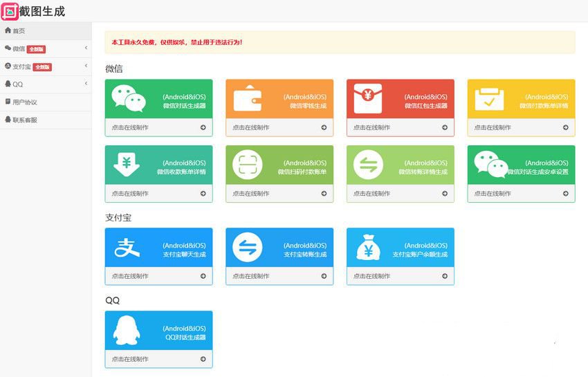
Task: Expand the 支付宝 sidebar menu
Action: pyautogui.click(x=46, y=67)
